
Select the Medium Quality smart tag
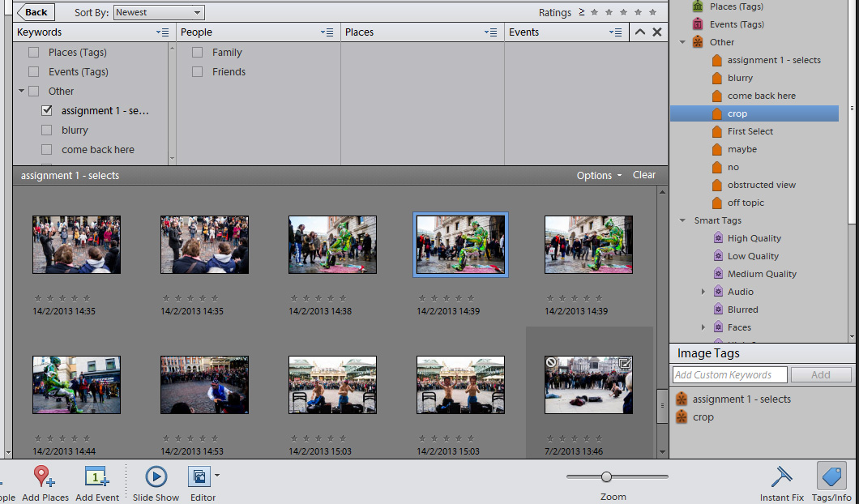click(762, 274)
